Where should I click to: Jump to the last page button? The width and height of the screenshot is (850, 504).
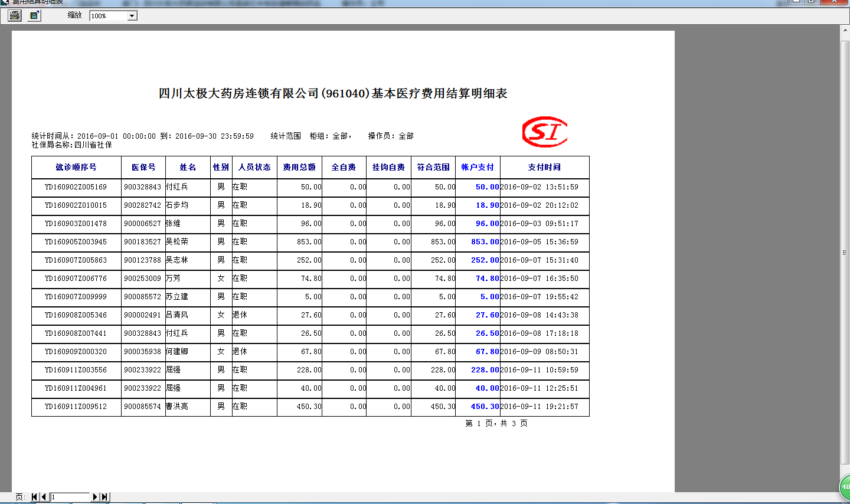[x=104, y=497]
